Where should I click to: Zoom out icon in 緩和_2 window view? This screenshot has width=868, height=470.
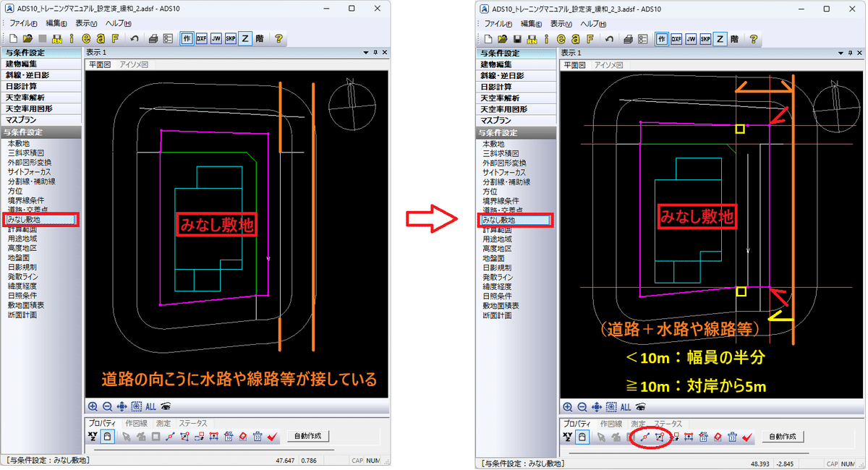pos(107,407)
